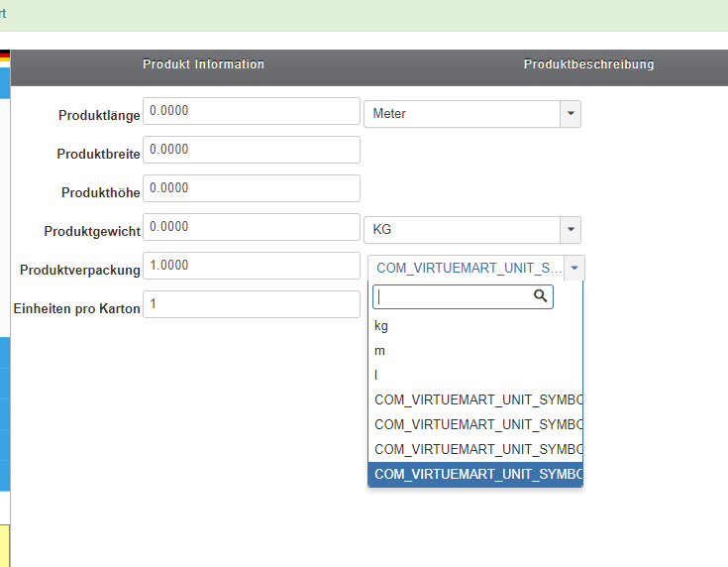Click the magnifier icon in dropdown search
The width and height of the screenshot is (728, 567).
[540, 295]
